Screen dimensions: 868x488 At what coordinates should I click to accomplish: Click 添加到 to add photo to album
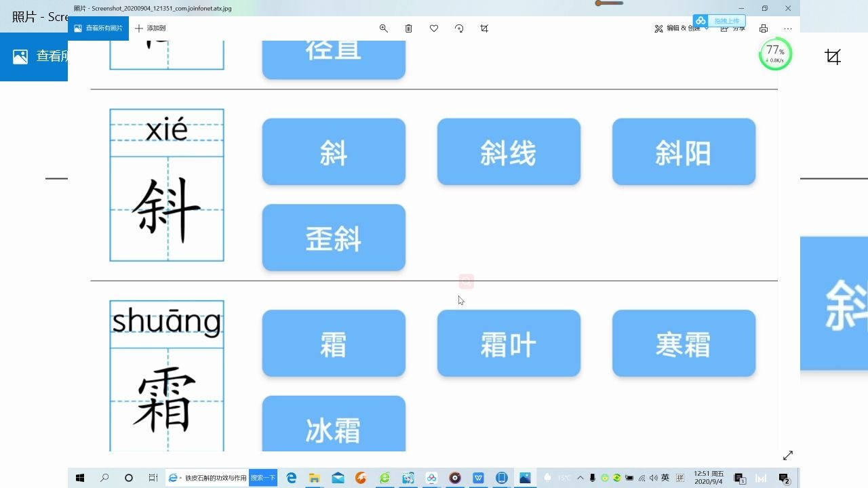click(x=150, y=28)
